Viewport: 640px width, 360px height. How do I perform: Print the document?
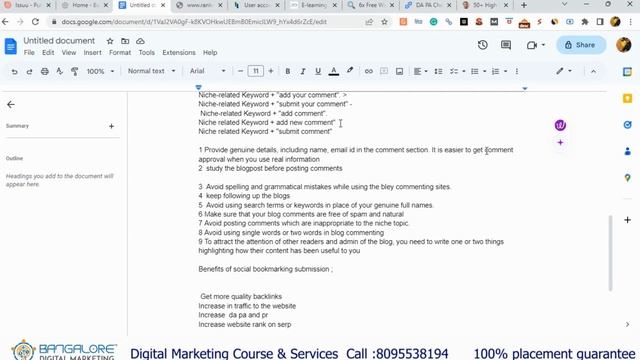click(44, 71)
